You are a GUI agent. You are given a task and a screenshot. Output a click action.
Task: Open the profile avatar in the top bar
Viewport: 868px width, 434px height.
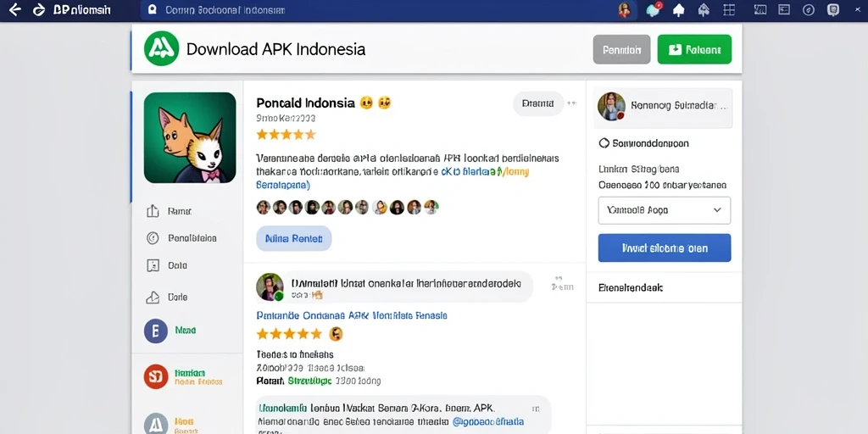[x=625, y=10]
